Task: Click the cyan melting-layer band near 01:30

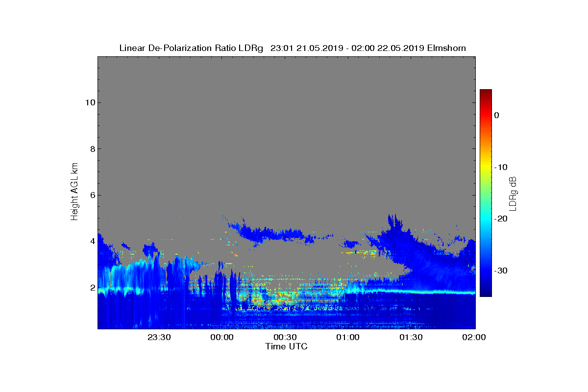Action: click(x=411, y=292)
